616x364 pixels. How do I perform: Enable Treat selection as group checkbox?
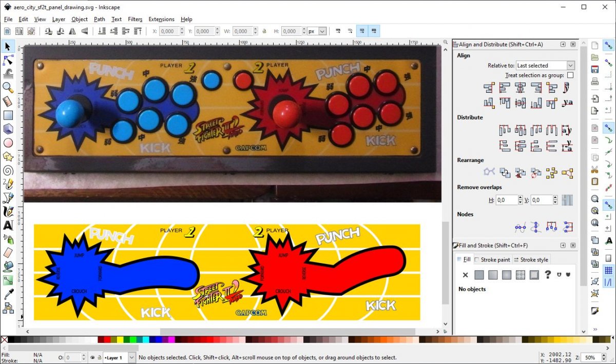coord(570,75)
